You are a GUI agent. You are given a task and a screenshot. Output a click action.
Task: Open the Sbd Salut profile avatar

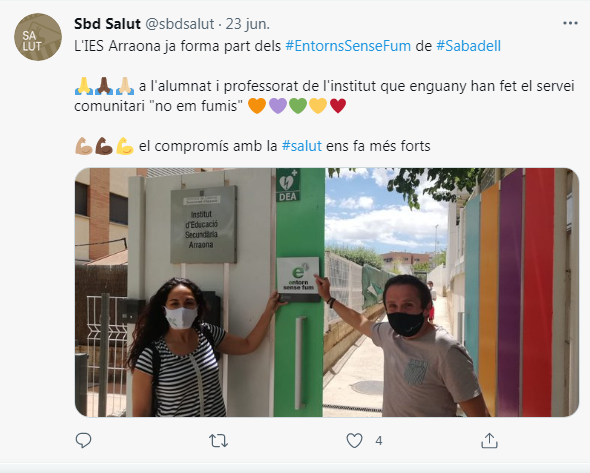(38, 37)
